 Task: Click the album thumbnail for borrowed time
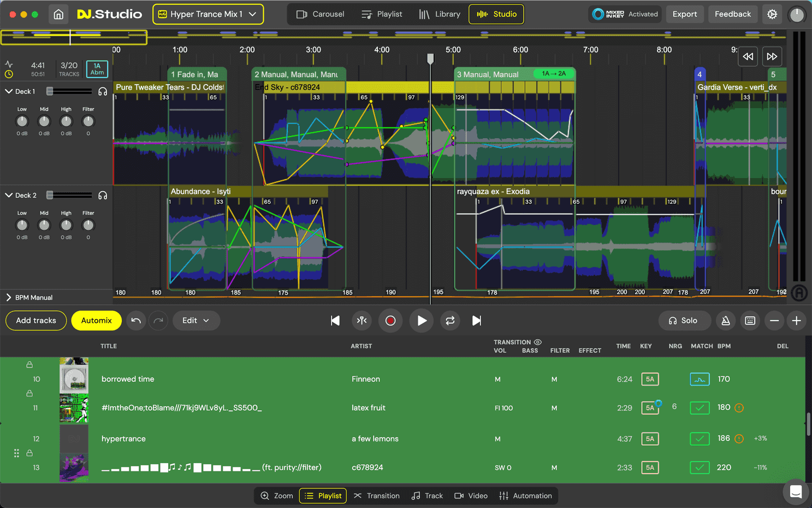pyautogui.click(x=74, y=379)
